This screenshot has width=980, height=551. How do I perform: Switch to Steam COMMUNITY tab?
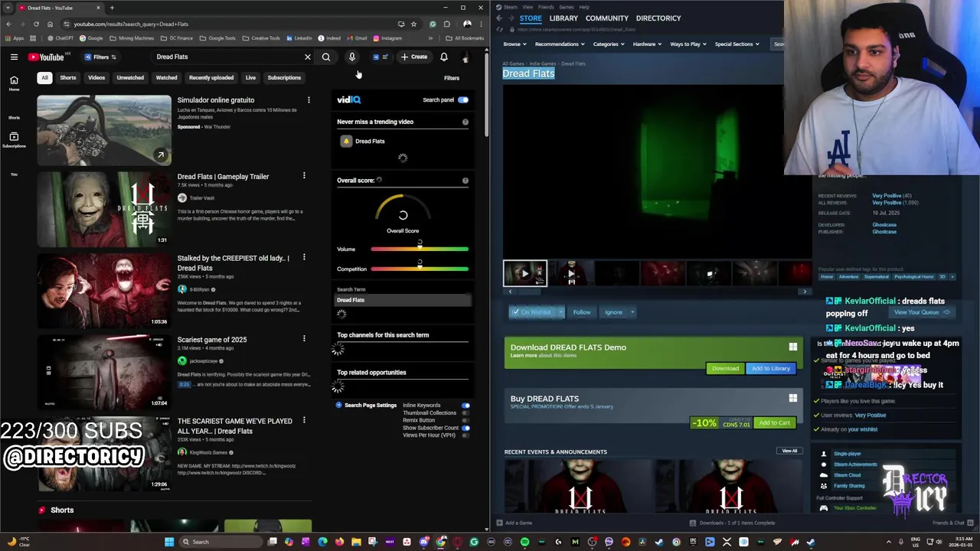[607, 18]
